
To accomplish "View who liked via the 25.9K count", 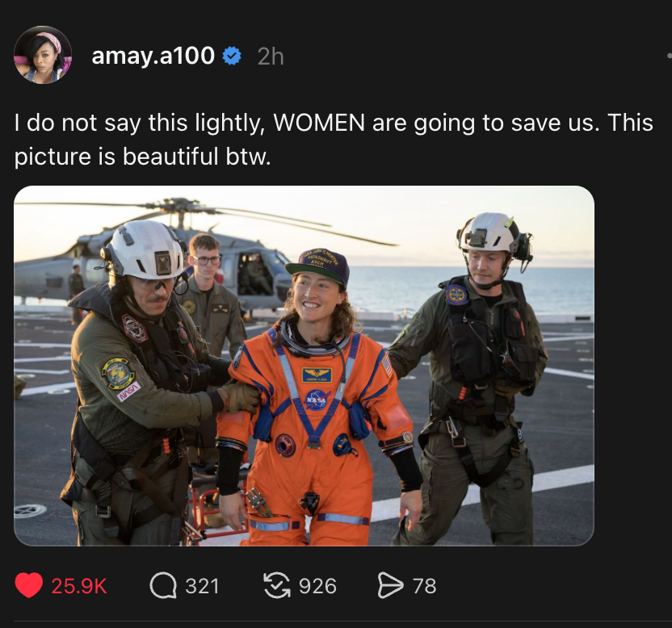I will click(x=79, y=586).
